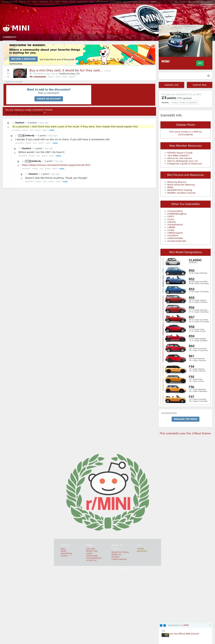This screenshot has width=215, height=644.
Task: Click MESSAGE THE MODS button
Action: tap(186, 419)
